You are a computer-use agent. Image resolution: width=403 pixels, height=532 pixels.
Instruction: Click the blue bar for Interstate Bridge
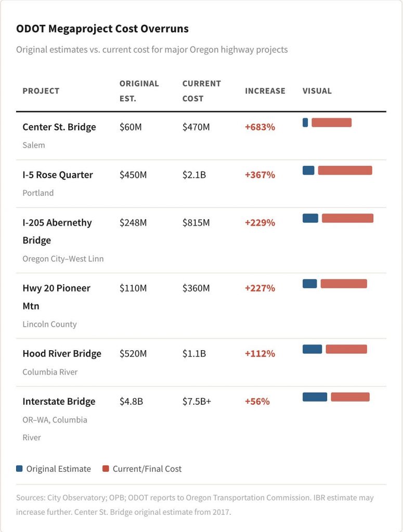[315, 397]
